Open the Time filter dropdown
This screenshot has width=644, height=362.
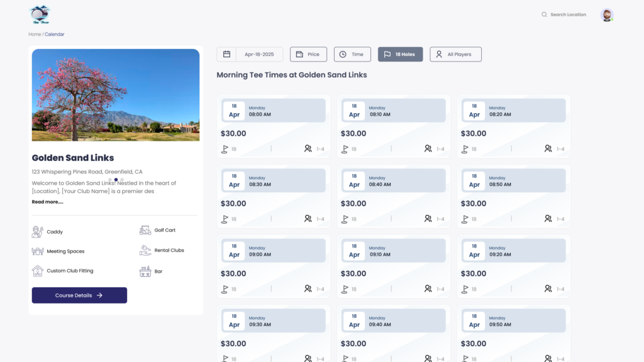(x=352, y=55)
